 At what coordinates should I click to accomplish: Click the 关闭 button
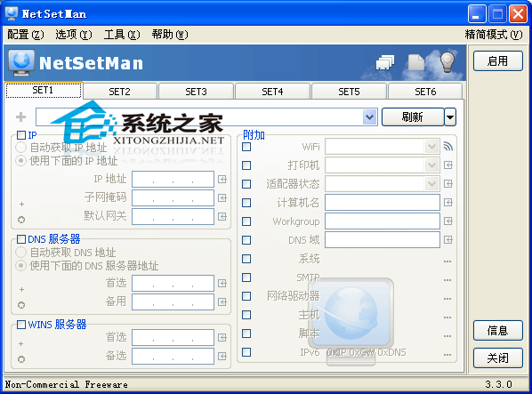tap(497, 358)
